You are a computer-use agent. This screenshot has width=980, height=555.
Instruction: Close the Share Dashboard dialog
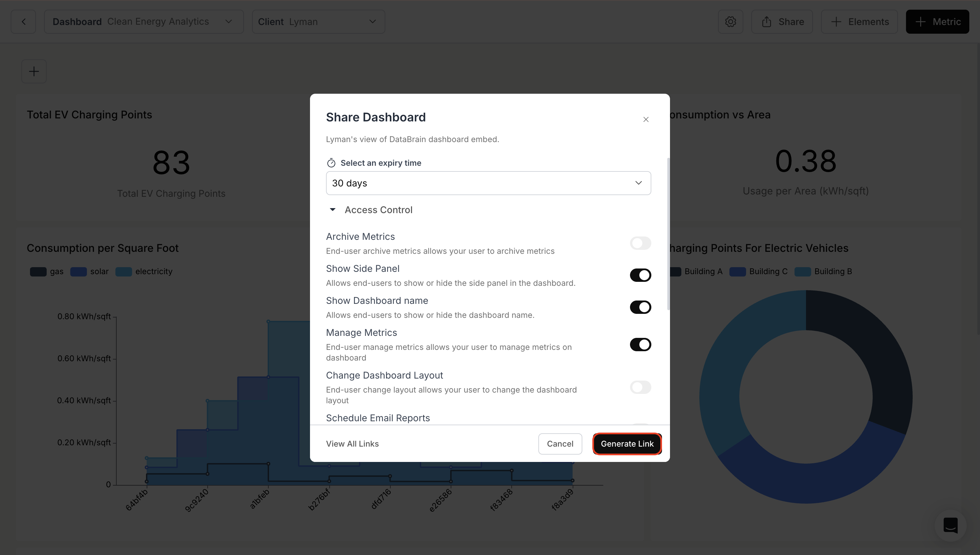[646, 119]
